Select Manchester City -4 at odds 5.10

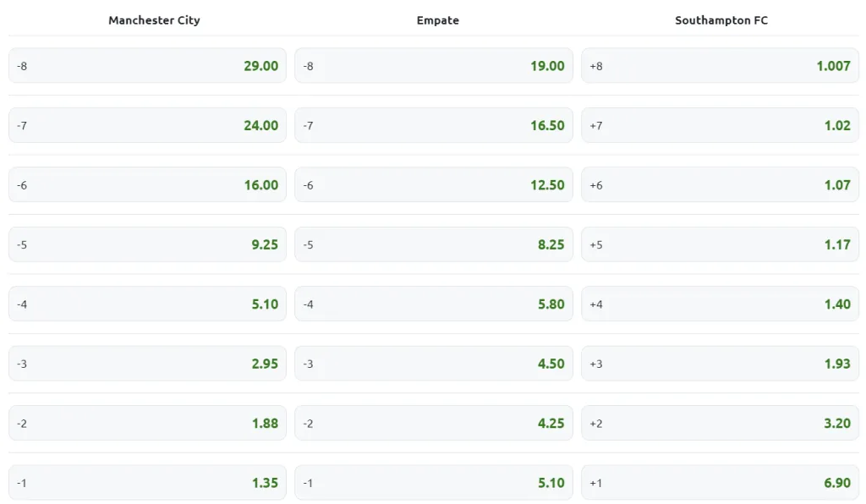[147, 304]
